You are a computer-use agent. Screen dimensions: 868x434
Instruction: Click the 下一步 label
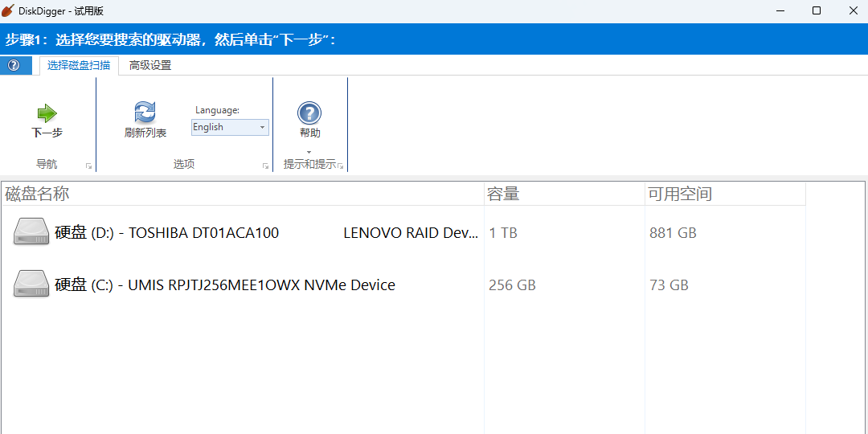[47, 133]
